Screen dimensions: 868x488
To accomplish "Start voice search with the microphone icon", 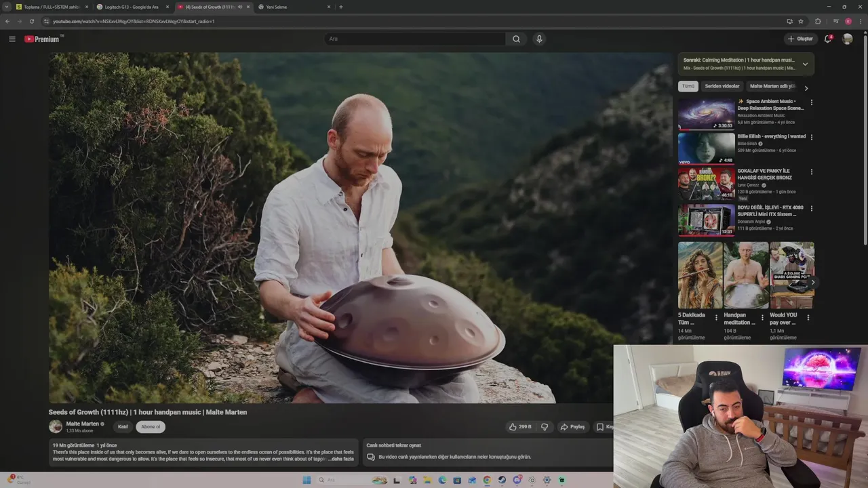I will coord(539,39).
